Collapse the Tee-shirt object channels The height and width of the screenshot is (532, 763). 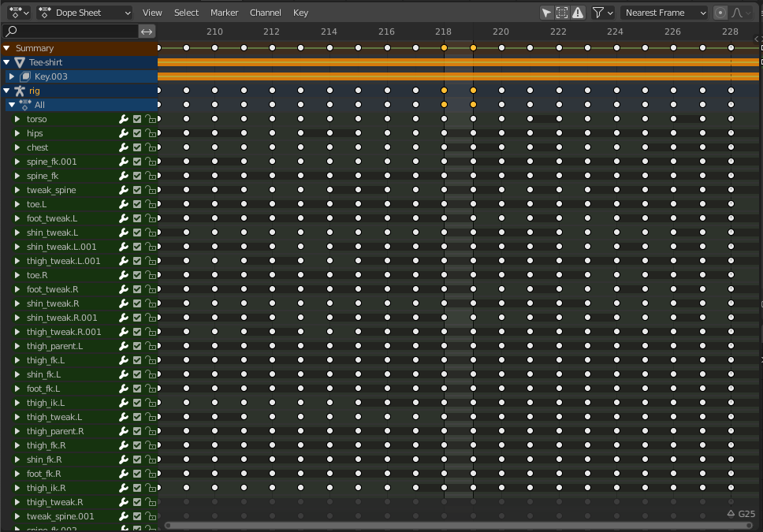coord(6,62)
